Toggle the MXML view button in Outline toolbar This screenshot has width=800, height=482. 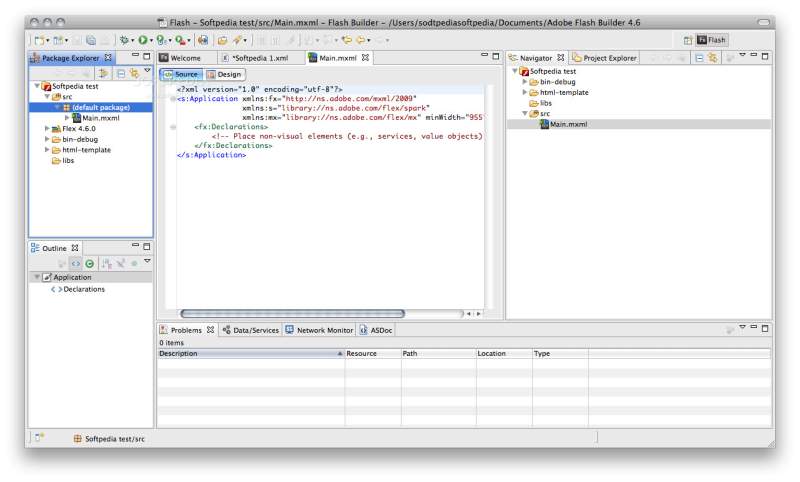tap(76, 264)
